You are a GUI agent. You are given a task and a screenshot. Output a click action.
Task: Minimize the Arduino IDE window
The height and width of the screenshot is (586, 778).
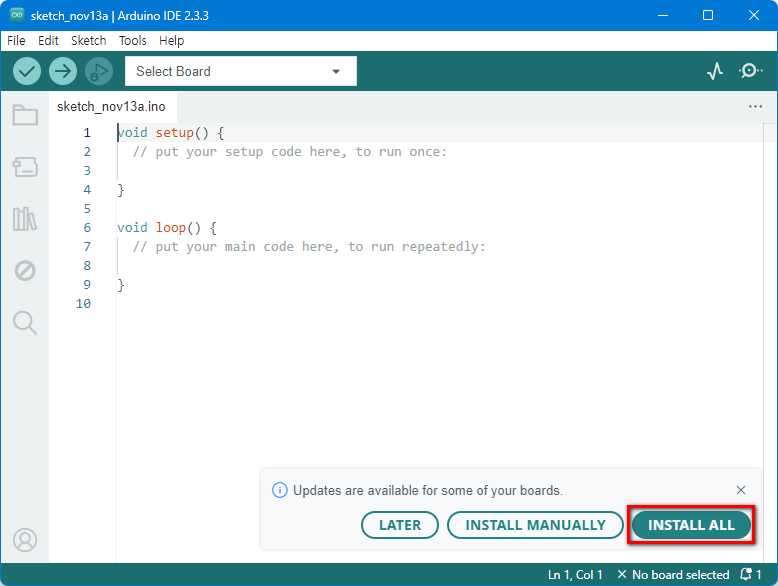pyautogui.click(x=663, y=15)
